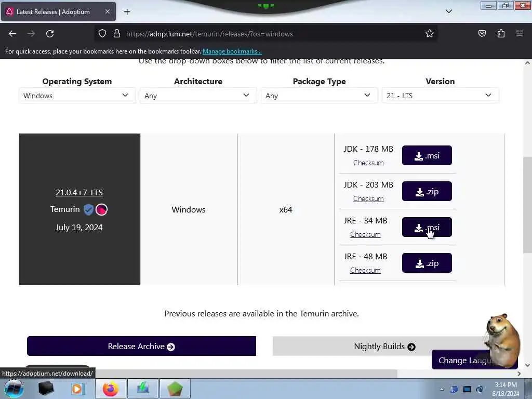Viewport: 532px width, 399px height.
Task: Click the blue verified shield badge by Temurin
Action: coord(88,209)
